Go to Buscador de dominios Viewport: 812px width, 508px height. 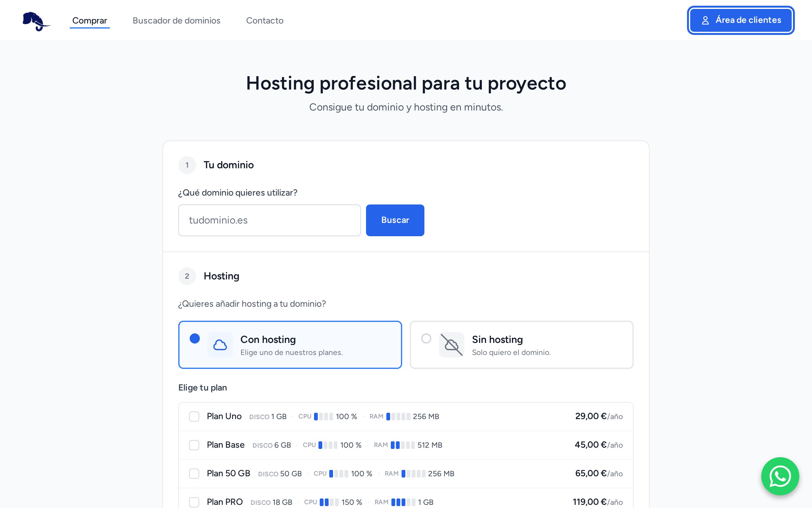176,21
